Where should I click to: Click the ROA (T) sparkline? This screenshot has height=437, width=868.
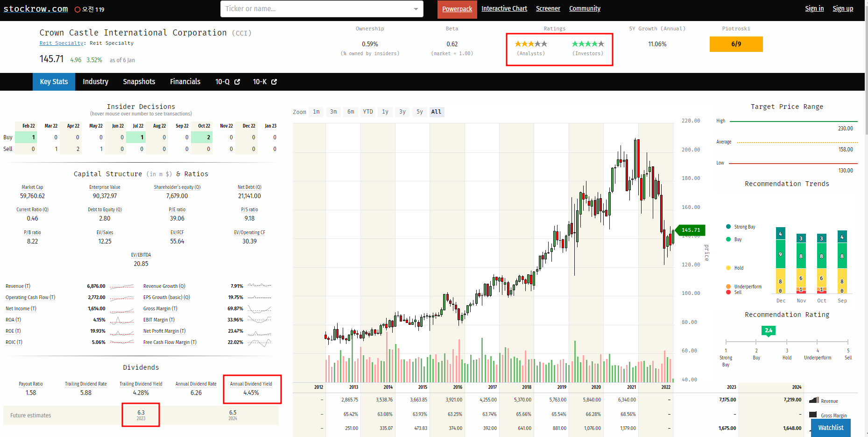coord(122,320)
